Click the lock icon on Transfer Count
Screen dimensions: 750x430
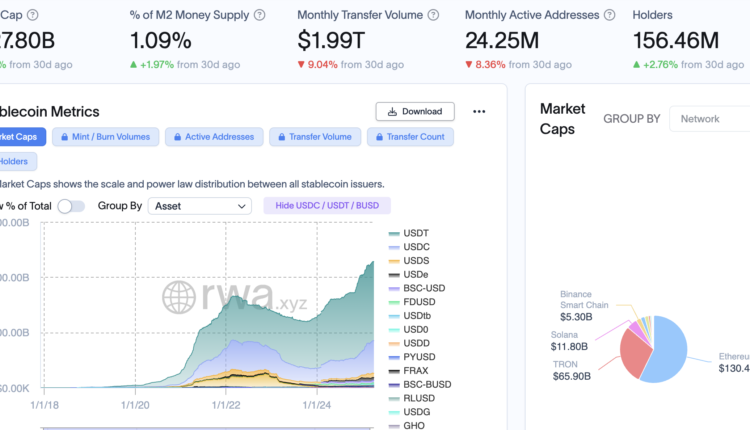click(x=380, y=137)
